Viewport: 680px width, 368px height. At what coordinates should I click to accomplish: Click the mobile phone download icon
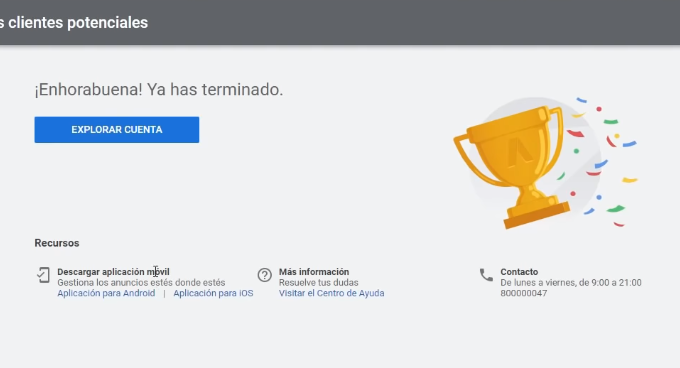pos(43,275)
